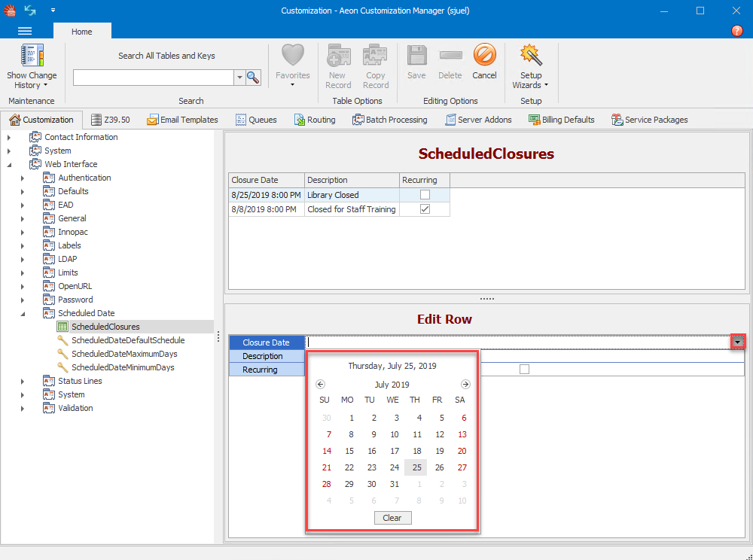Viewport: 753px width, 560px height.
Task: Go to previous month in calendar
Action: pos(320,385)
